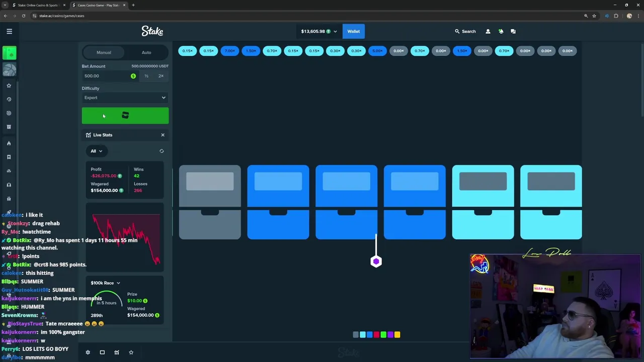Click the profit history red graph
The width and height of the screenshot is (644, 362).
126,239
